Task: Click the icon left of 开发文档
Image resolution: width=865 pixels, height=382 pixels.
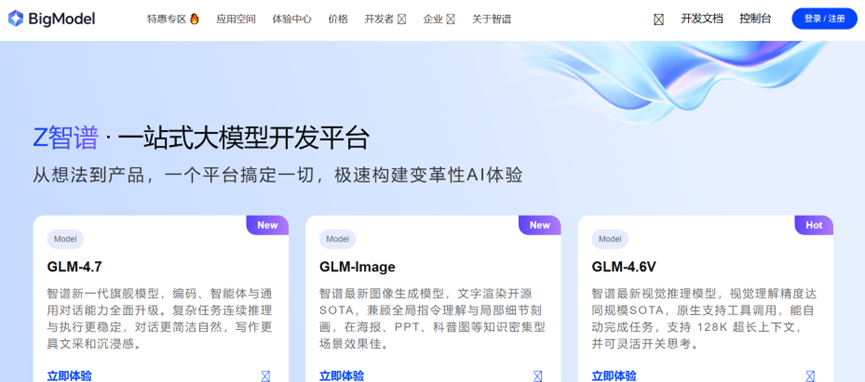Action: tap(659, 19)
